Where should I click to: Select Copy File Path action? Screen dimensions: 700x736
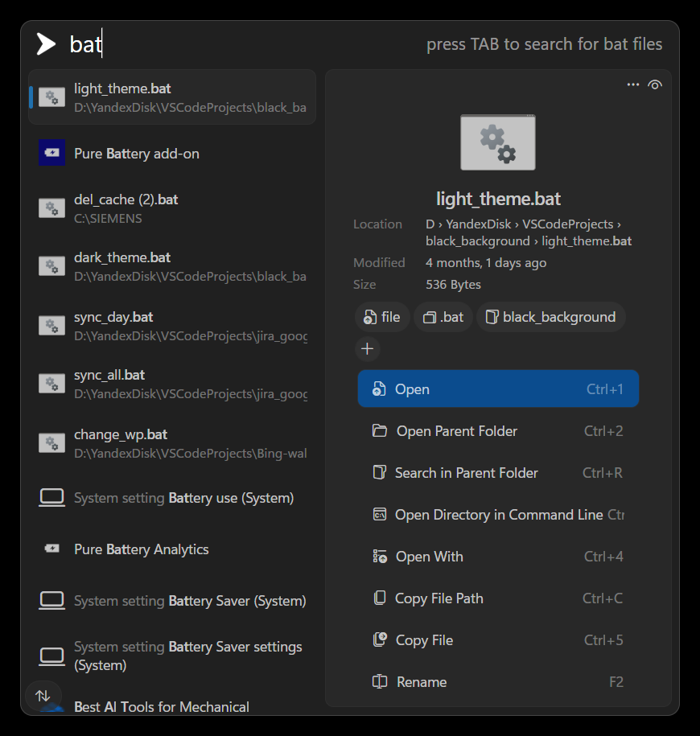click(x=498, y=598)
